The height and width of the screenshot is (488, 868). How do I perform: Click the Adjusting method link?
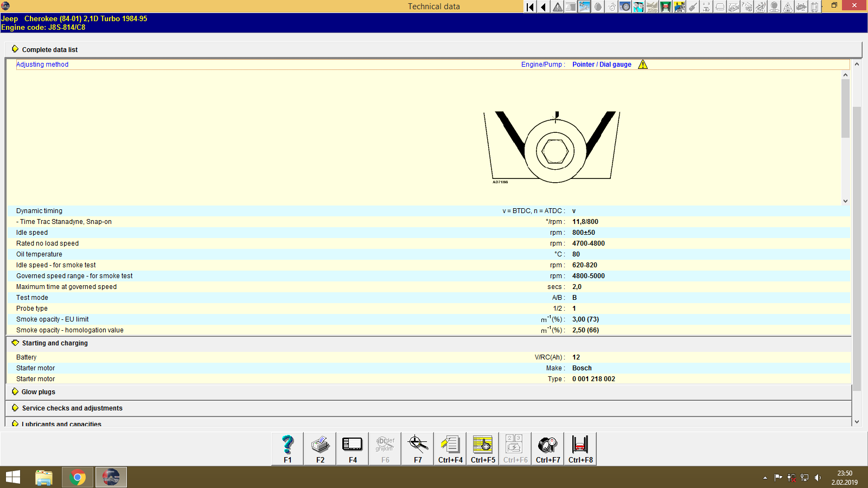(42, 64)
